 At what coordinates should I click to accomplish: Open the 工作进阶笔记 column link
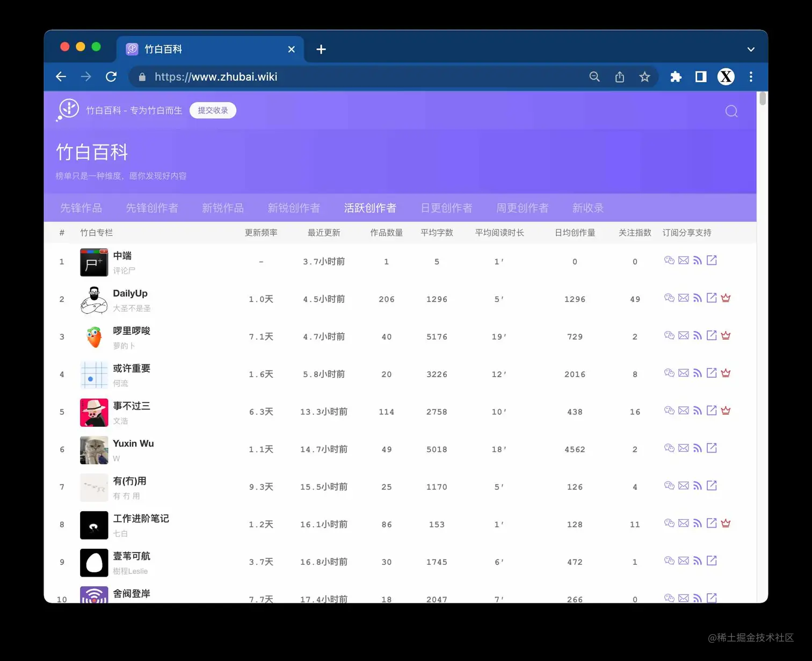click(x=141, y=519)
